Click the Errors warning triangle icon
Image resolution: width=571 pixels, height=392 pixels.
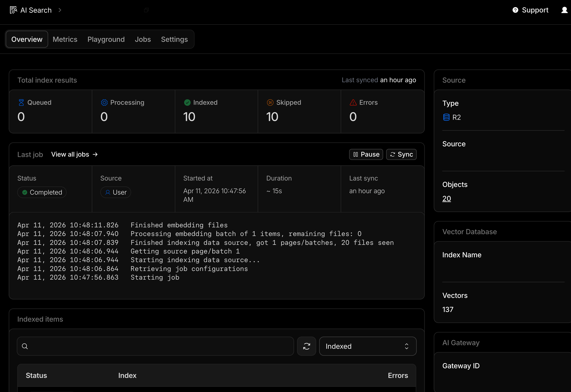coord(353,102)
